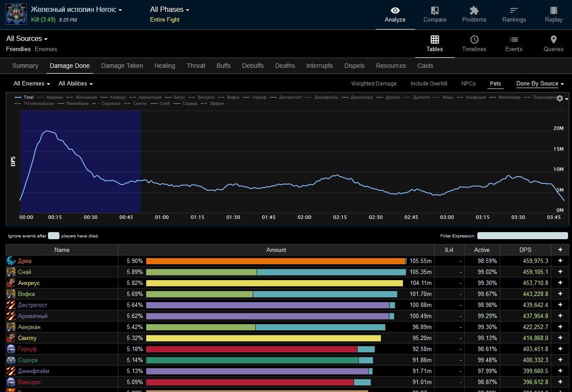The width and height of the screenshot is (572, 392).
Task: Open the Problems view
Action: click(x=474, y=15)
